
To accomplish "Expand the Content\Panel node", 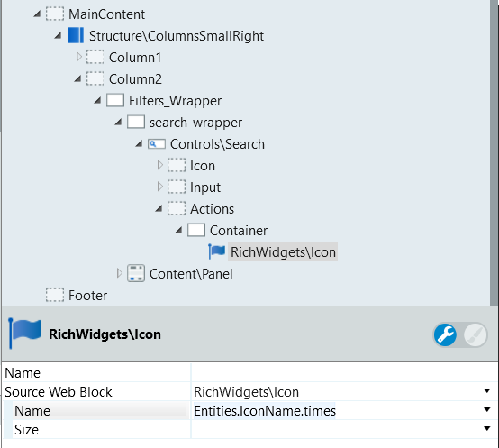I will (x=119, y=273).
